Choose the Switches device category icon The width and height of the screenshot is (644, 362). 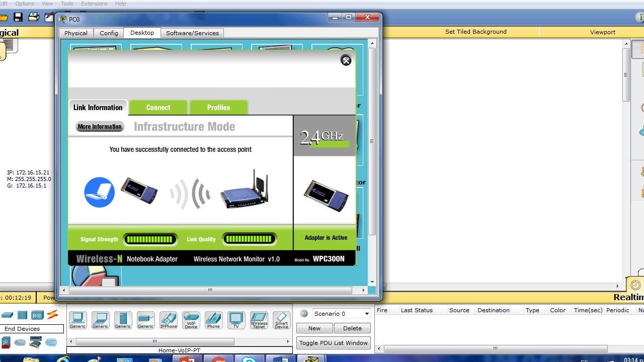[22, 315]
